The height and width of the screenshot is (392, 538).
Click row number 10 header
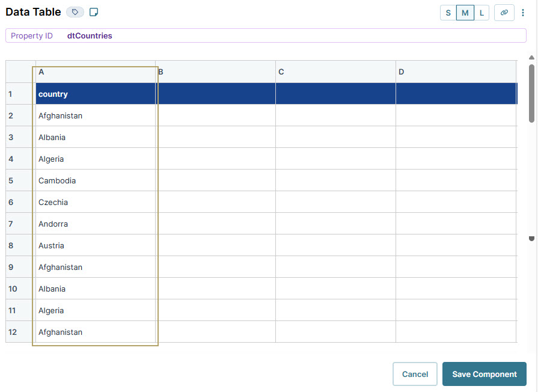tap(20, 289)
